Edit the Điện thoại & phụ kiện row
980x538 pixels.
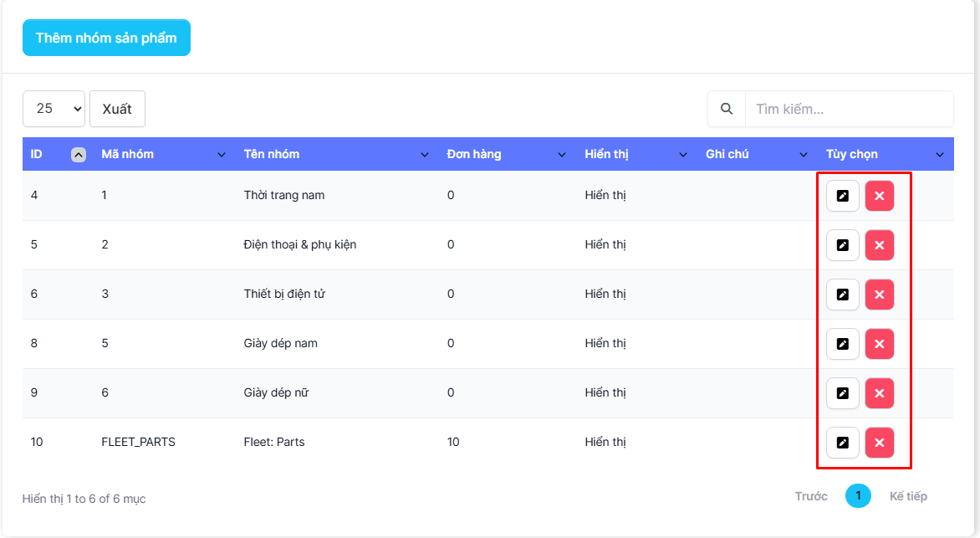click(x=842, y=245)
